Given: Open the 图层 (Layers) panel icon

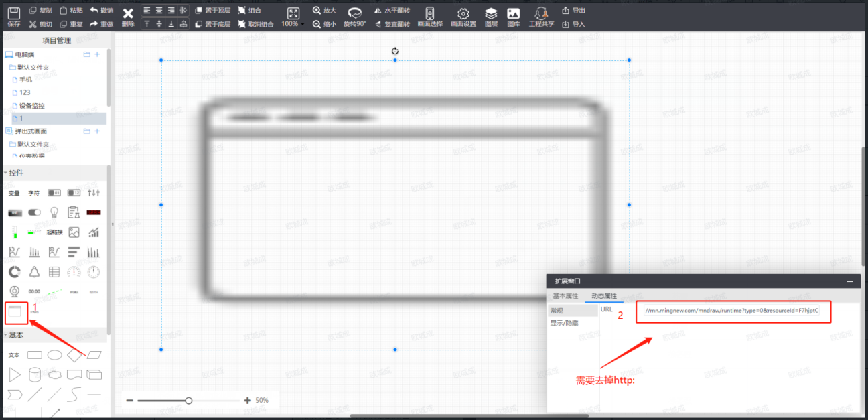Looking at the screenshot, I should (491, 16).
